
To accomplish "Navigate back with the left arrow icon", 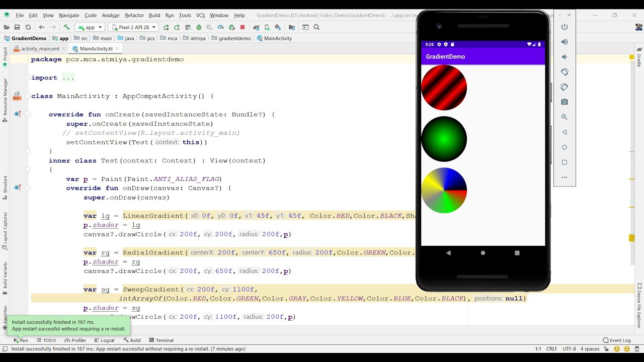I will (x=42, y=27).
